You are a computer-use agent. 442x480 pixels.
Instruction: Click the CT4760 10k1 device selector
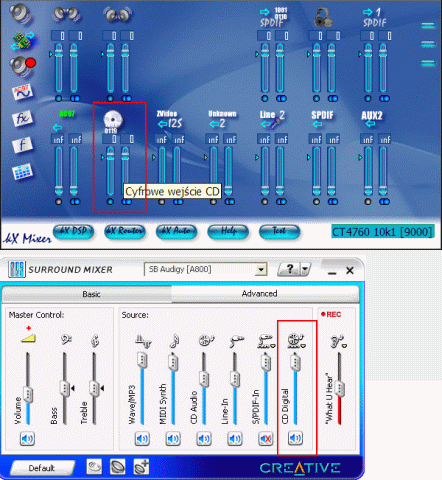(x=383, y=231)
